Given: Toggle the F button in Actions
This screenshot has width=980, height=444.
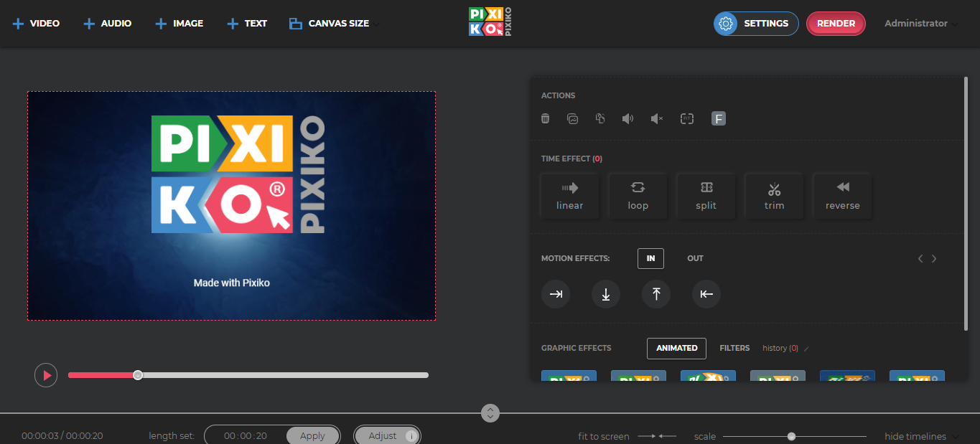Looking at the screenshot, I should tap(719, 118).
